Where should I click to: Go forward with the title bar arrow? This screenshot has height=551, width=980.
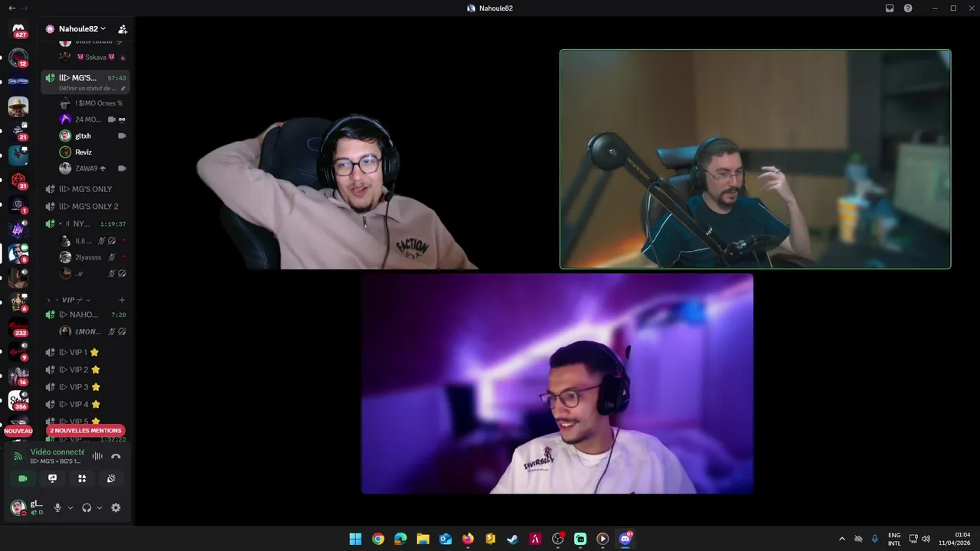(x=24, y=8)
